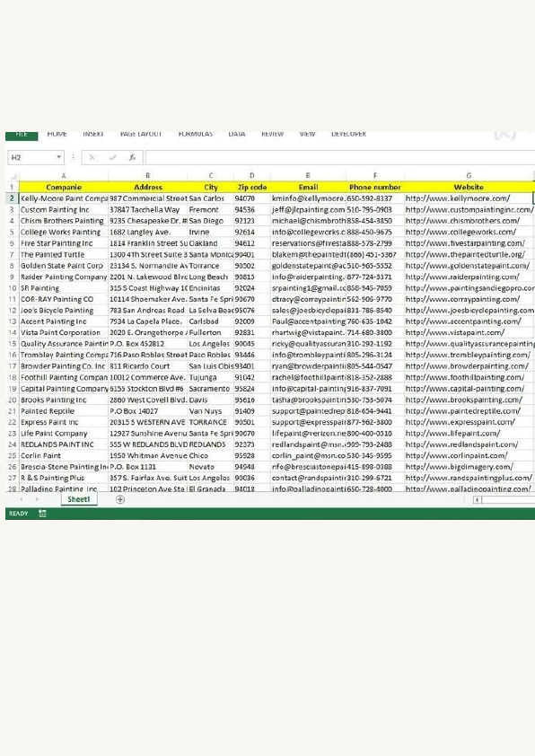
Task: Switch to the HOME ribbon tab
Action: [57, 134]
